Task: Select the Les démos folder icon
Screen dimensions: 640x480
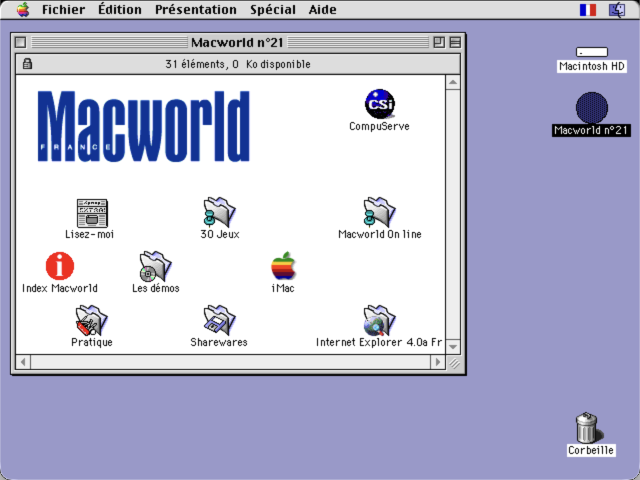Action: pos(156,267)
